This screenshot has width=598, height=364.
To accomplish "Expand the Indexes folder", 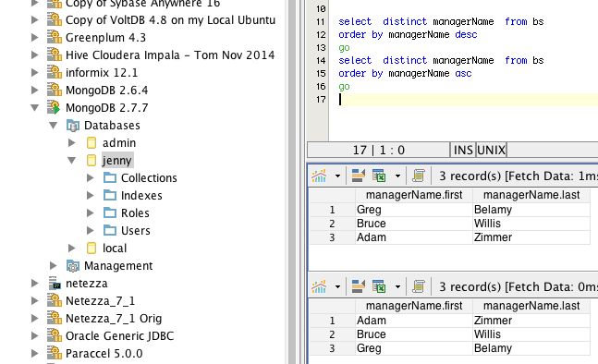I will tap(90, 195).
